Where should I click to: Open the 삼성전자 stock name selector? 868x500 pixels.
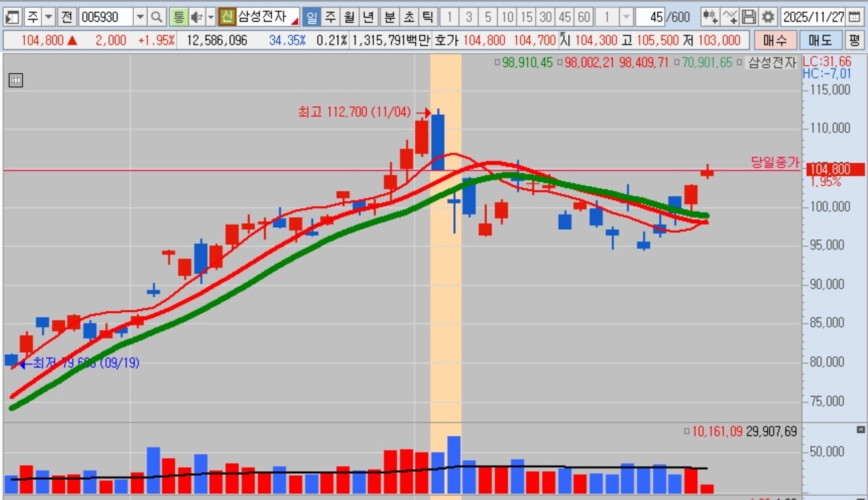point(268,17)
